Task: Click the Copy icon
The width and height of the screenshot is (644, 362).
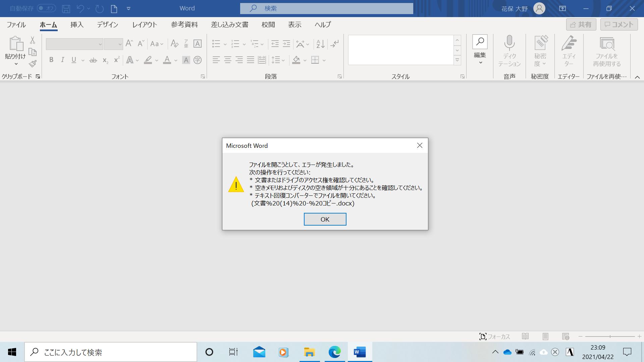Action: pos(33,52)
